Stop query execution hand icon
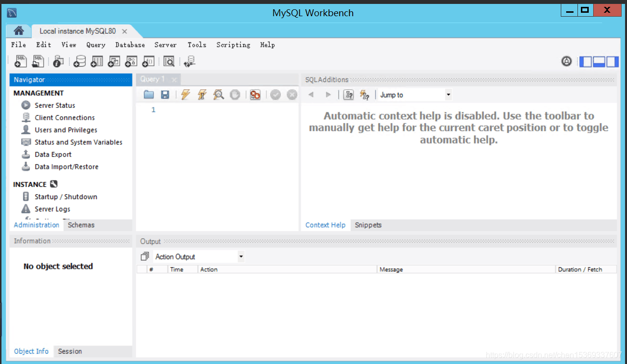Image resolution: width=627 pixels, height=364 pixels. pos(235,95)
